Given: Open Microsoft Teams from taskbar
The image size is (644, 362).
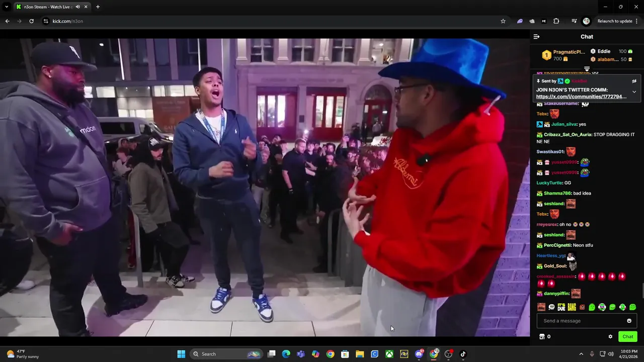Looking at the screenshot, I should point(300,354).
